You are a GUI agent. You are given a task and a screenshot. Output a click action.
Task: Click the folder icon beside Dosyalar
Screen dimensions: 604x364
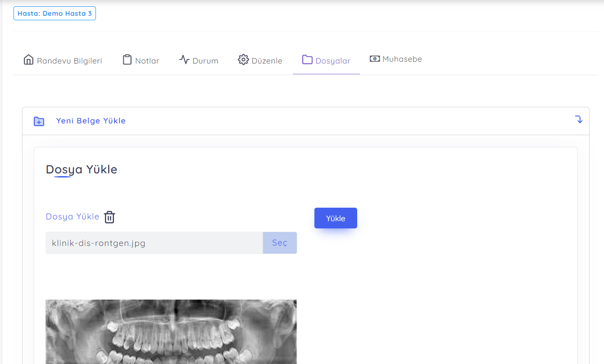(307, 60)
